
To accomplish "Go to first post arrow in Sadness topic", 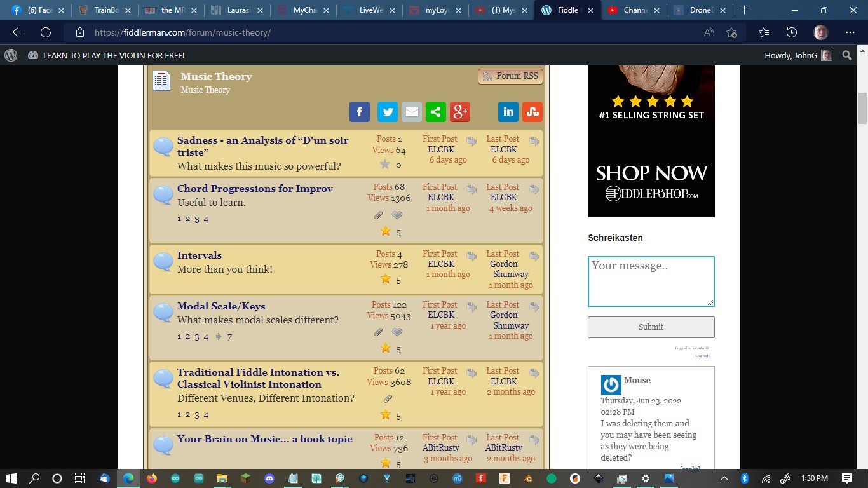I will click(471, 140).
